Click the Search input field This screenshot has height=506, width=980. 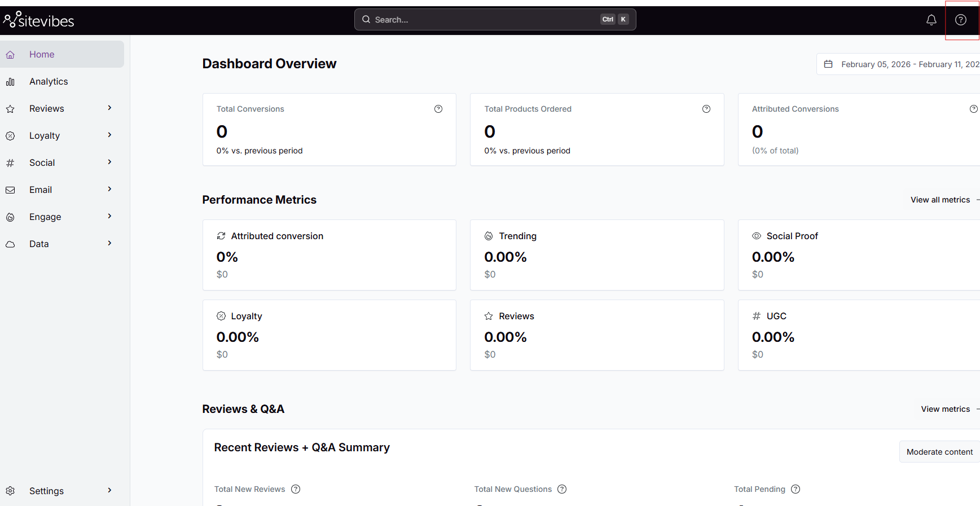click(x=485, y=20)
